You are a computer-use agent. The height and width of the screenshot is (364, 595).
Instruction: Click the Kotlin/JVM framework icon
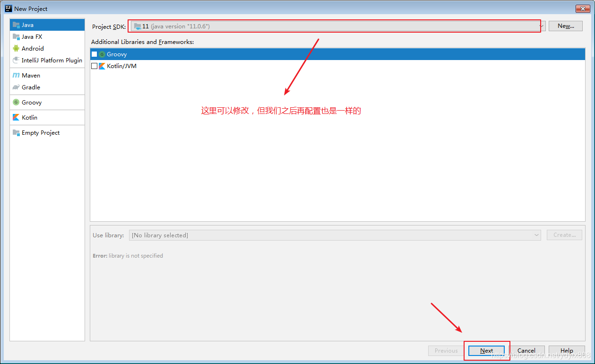point(102,66)
